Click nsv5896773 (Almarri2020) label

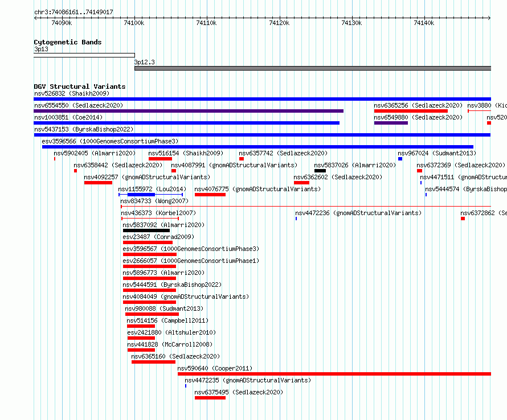pyautogui.click(x=163, y=273)
